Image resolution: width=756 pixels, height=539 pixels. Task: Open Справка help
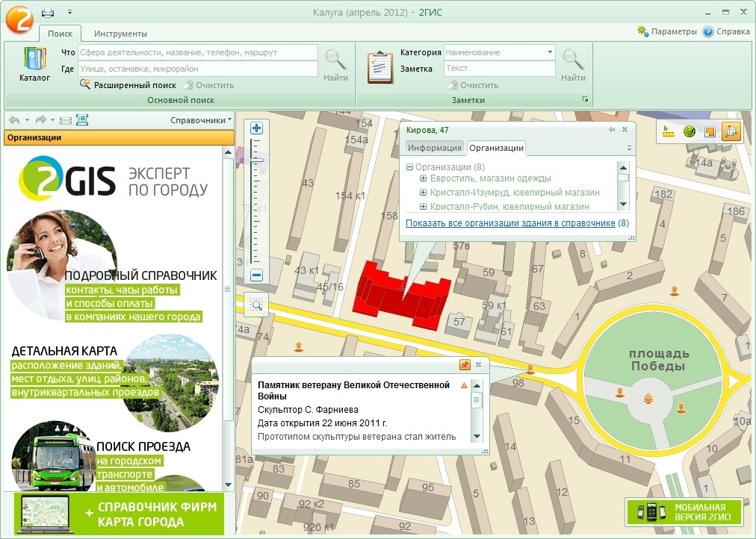(726, 31)
